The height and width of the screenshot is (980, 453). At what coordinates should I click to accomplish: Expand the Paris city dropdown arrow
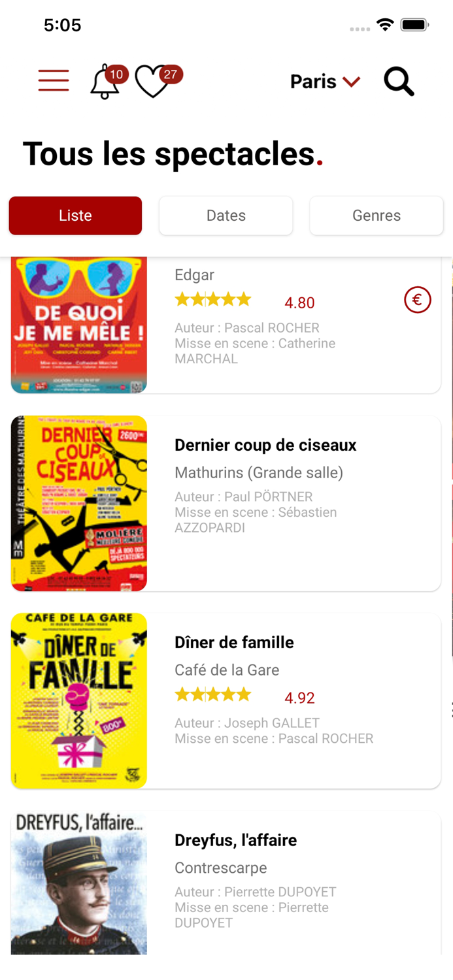pos(352,82)
